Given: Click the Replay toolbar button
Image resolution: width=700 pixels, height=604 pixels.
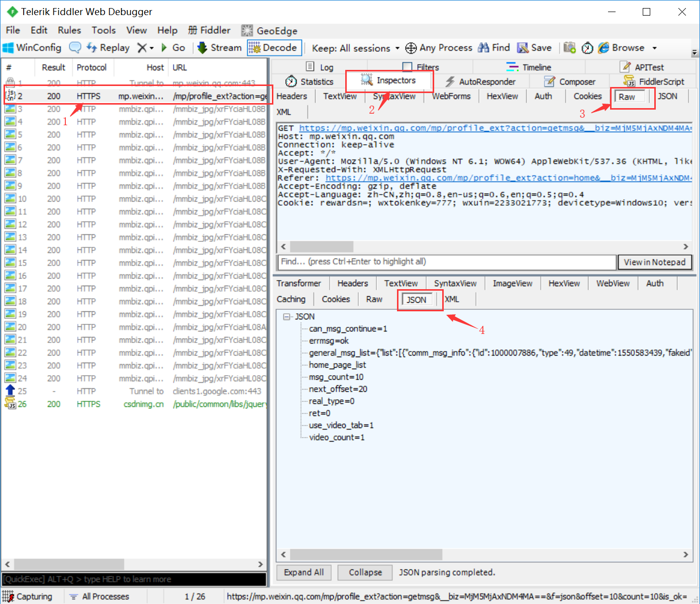Looking at the screenshot, I should [108, 48].
